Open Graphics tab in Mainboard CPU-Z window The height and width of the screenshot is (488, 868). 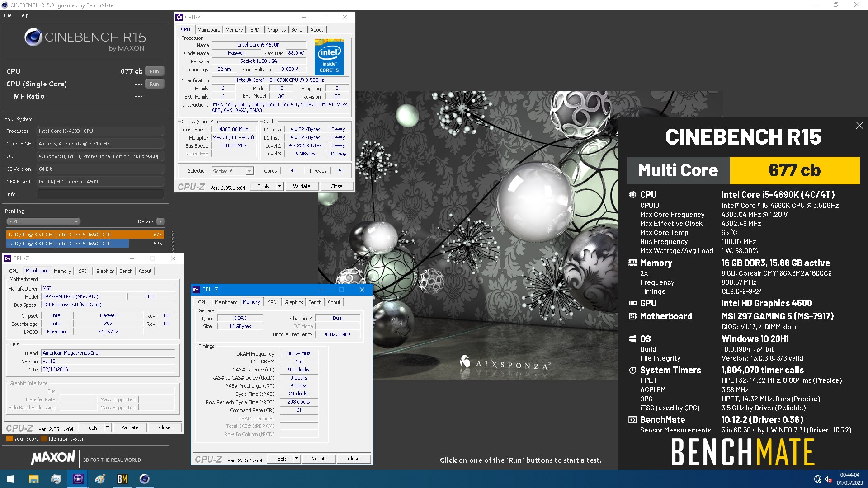pos(104,271)
